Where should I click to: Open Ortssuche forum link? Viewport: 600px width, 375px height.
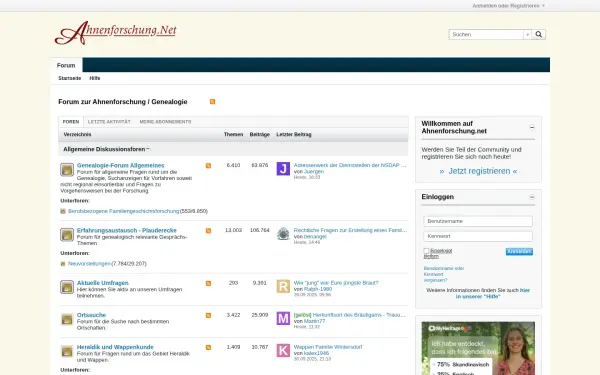tap(91, 315)
